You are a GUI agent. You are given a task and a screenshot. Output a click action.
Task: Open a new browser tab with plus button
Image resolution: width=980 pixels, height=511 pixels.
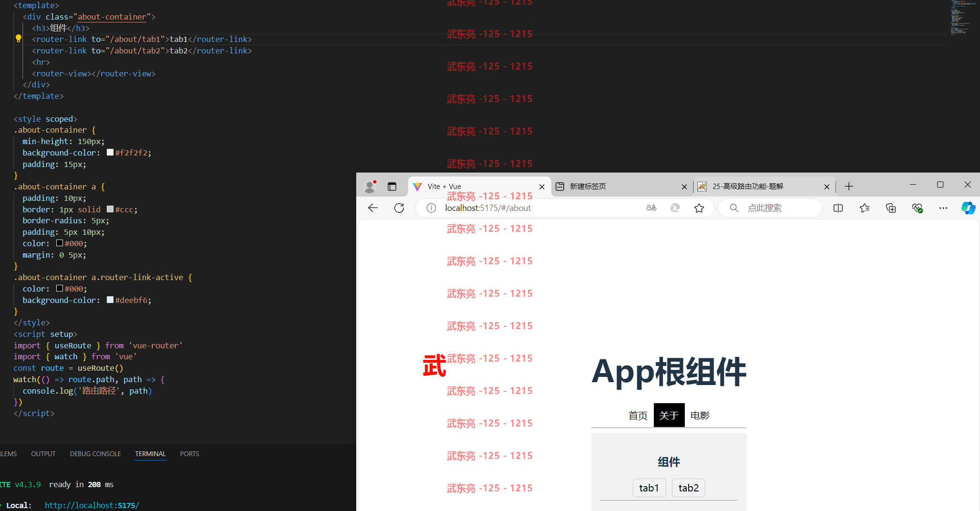(849, 187)
